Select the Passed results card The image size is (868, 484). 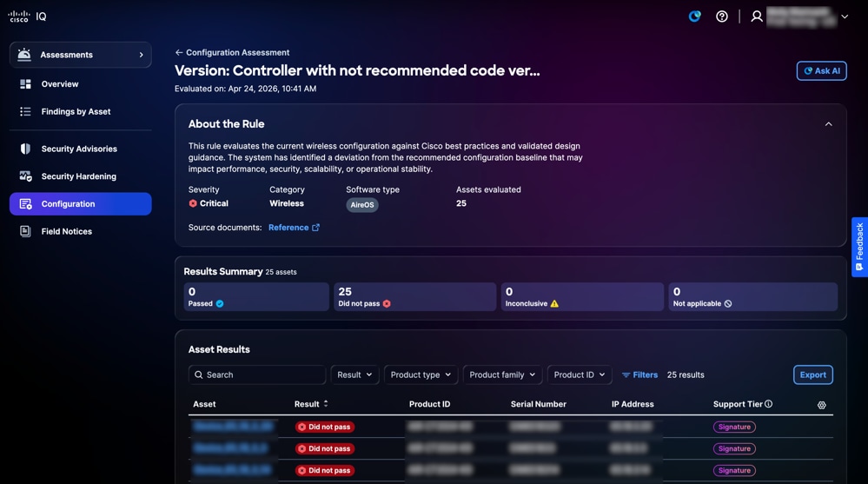coord(256,297)
